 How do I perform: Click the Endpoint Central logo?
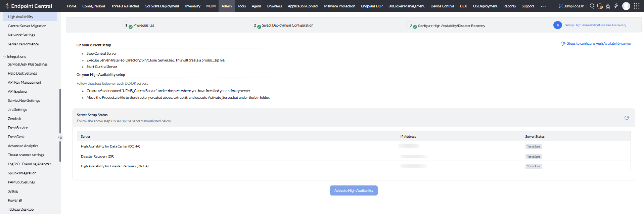28,6
